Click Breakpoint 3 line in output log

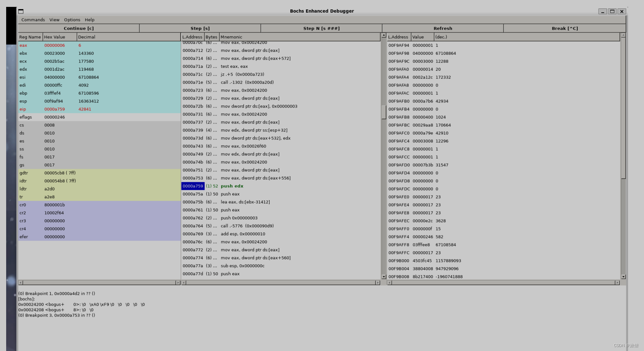coord(57,315)
